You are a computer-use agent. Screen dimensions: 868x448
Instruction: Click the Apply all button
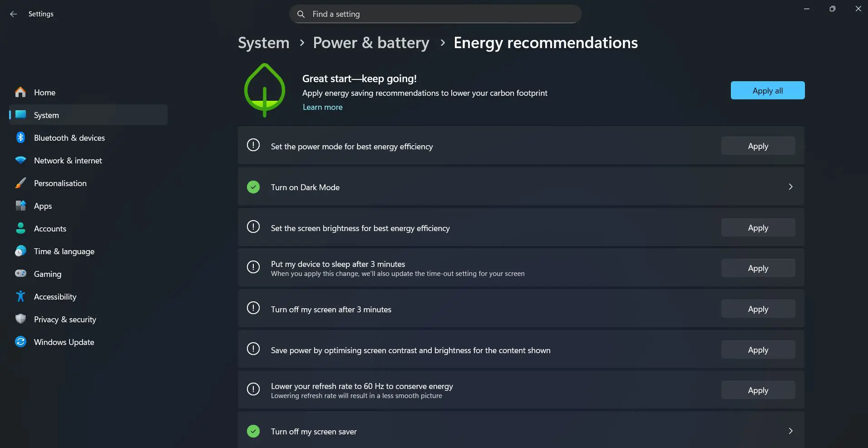pos(767,90)
